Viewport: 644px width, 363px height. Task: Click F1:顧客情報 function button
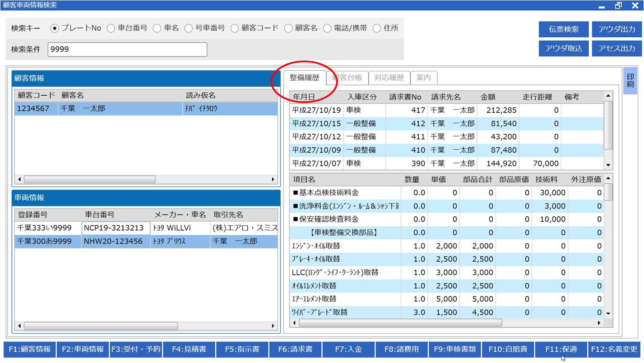point(30,349)
